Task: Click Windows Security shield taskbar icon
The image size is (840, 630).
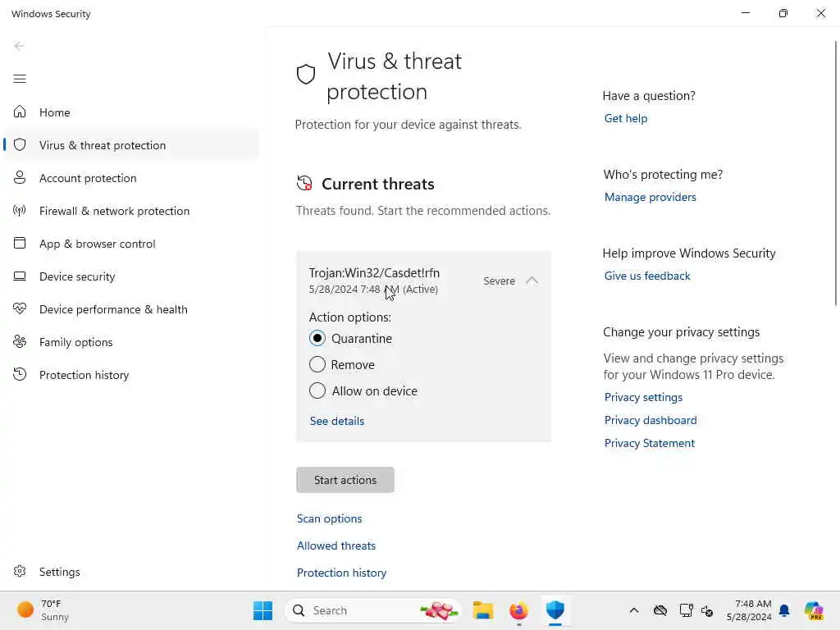Action: coord(555,609)
